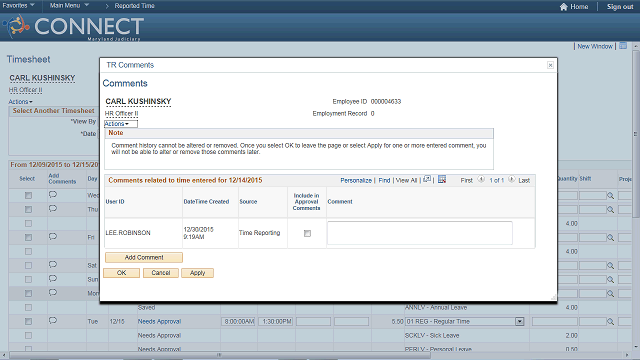Tick Include in Approval Comments checkbox
640x360 pixels.
[307, 233]
